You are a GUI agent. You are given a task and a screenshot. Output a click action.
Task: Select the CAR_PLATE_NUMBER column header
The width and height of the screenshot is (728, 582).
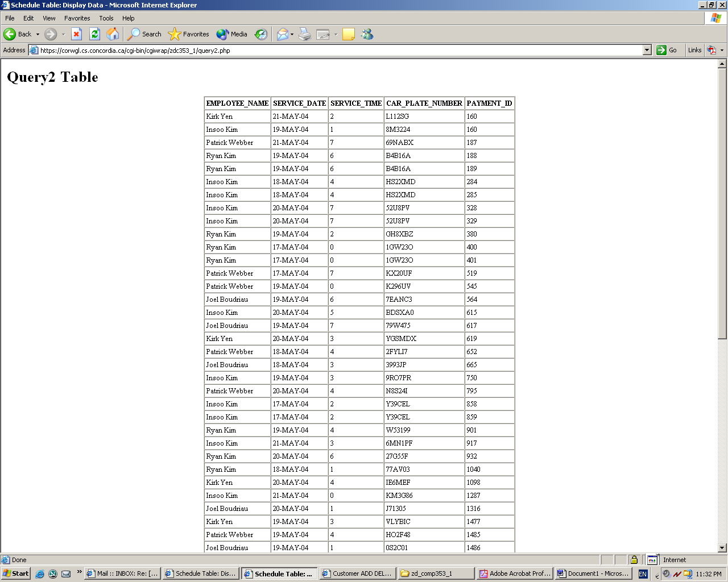point(424,103)
